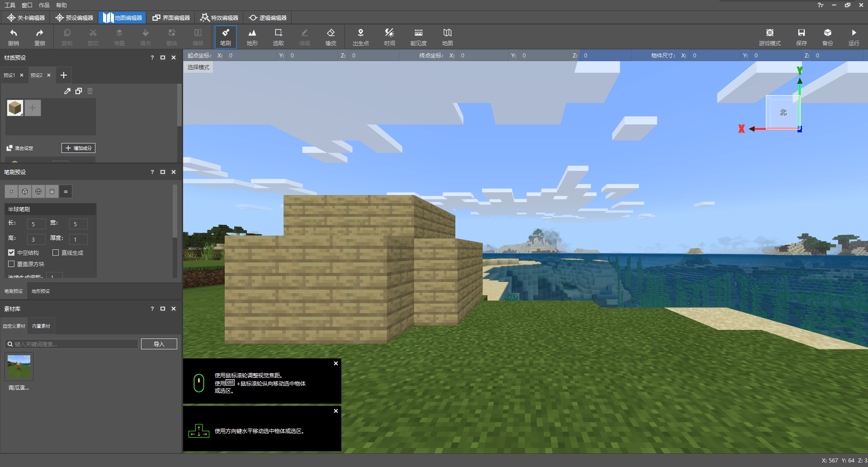The height and width of the screenshot is (467, 868).
Task: Click the 导入 import button
Action: tap(159, 344)
